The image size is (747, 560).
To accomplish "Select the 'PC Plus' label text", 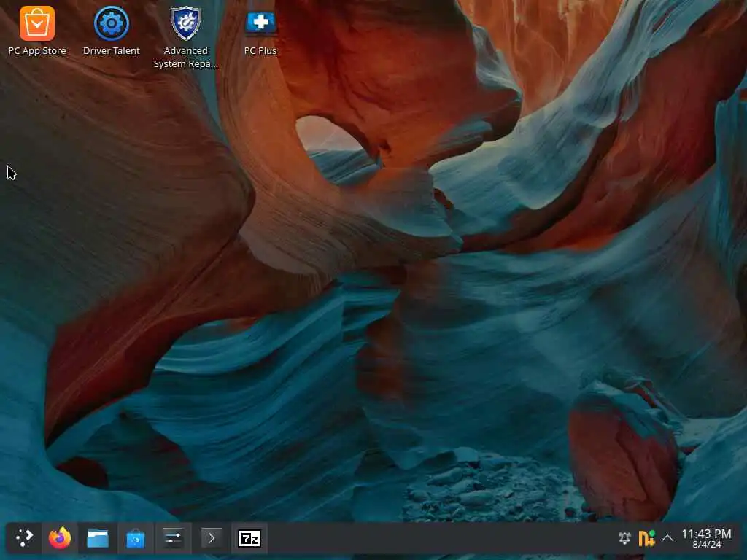I will click(x=260, y=50).
